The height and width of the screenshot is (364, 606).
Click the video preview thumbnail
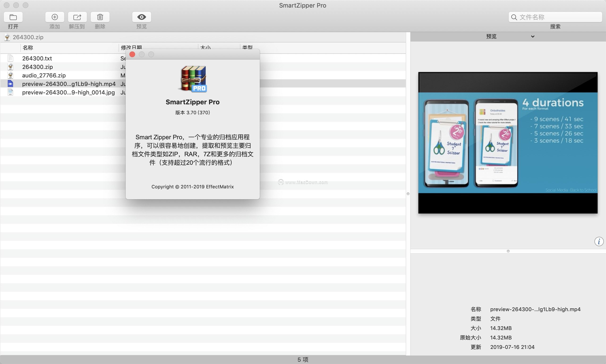[508, 143]
